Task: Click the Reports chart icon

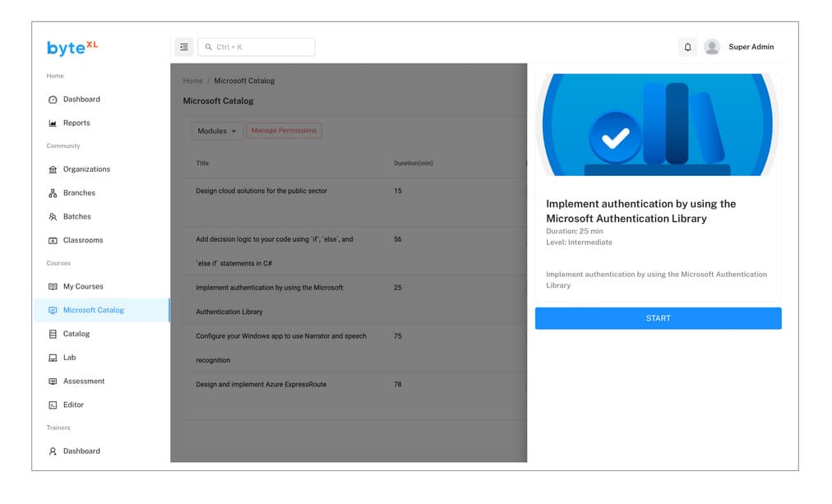Action: (x=53, y=123)
